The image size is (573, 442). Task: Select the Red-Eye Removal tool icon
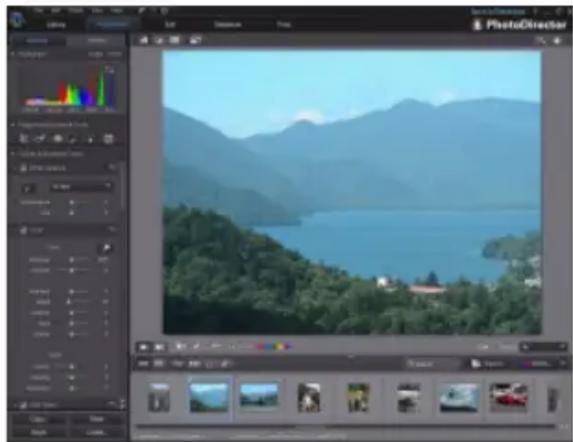pyautogui.click(x=58, y=138)
